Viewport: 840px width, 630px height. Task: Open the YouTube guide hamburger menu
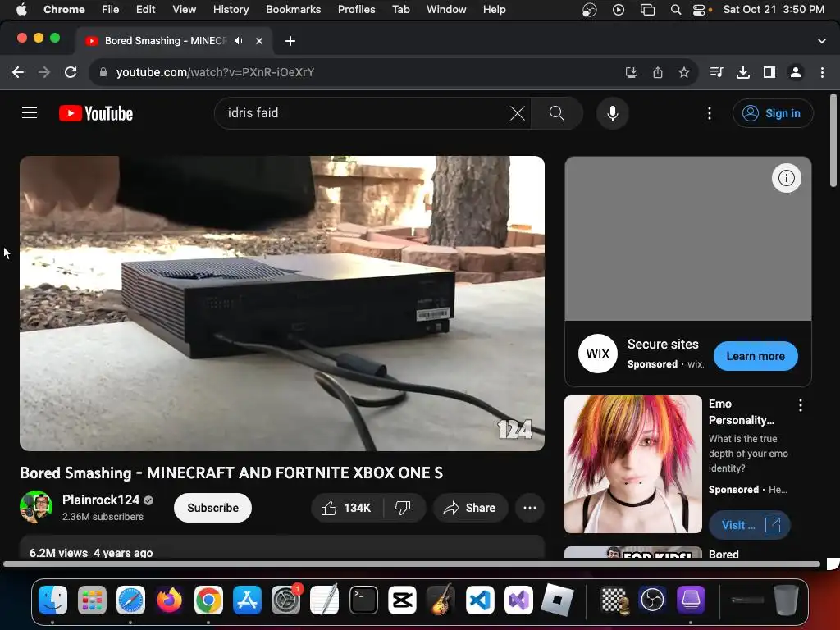coord(30,113)
